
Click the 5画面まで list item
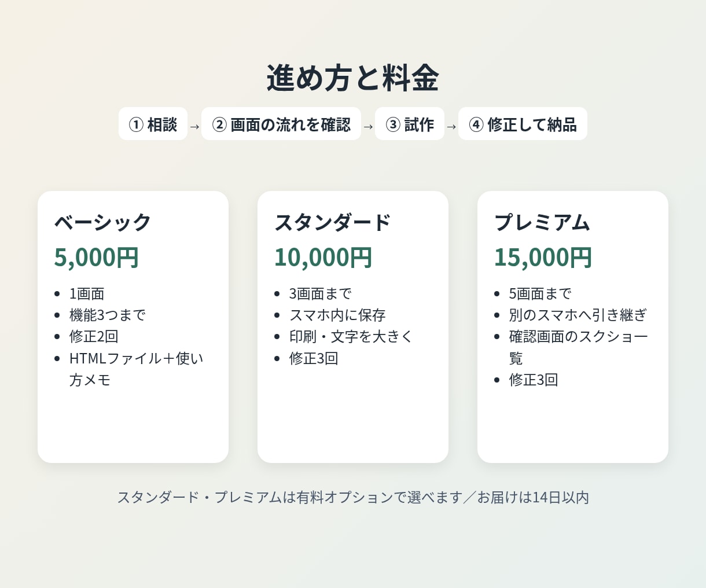point(540,294)
